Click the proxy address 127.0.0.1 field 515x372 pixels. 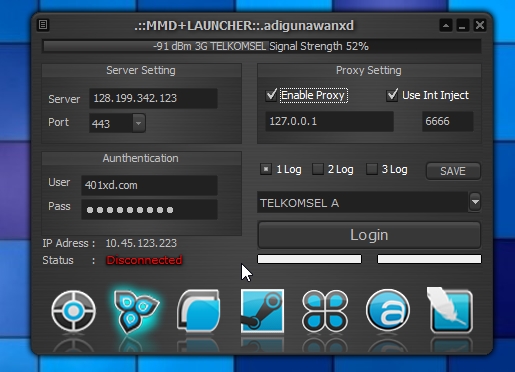[x=329, y=121]
